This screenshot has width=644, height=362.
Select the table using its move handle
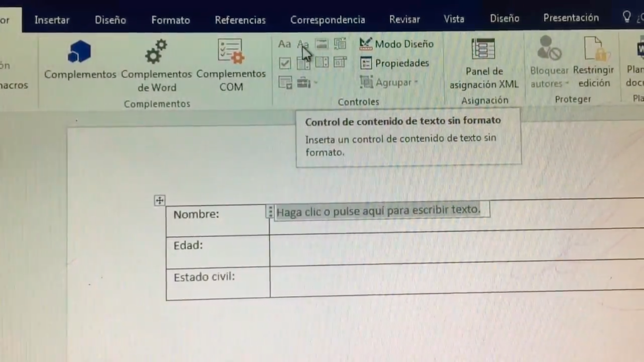pyautogui.click(x=160, y=200)
